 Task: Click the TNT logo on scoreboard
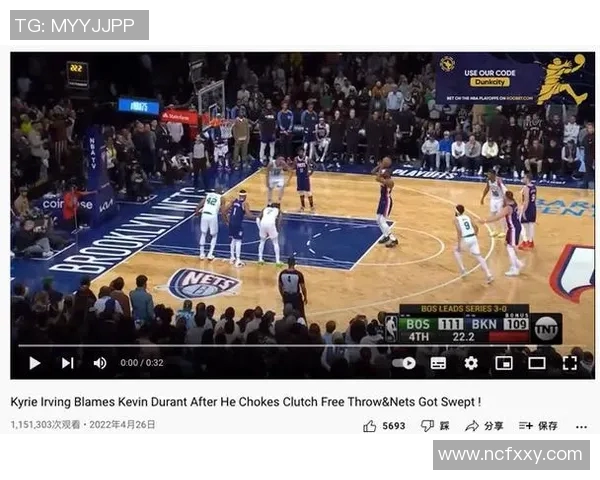[546, 328]
